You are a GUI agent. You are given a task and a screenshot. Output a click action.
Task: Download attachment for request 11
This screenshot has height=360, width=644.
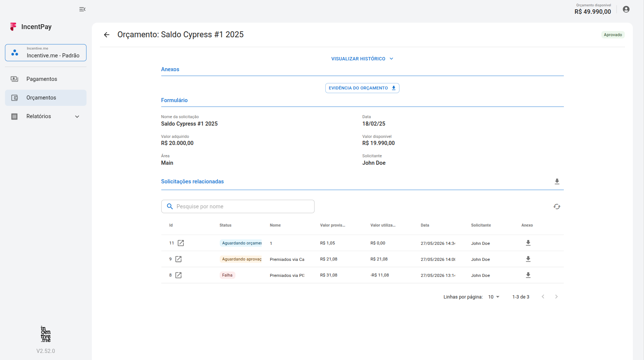click(x=528, y=243)
